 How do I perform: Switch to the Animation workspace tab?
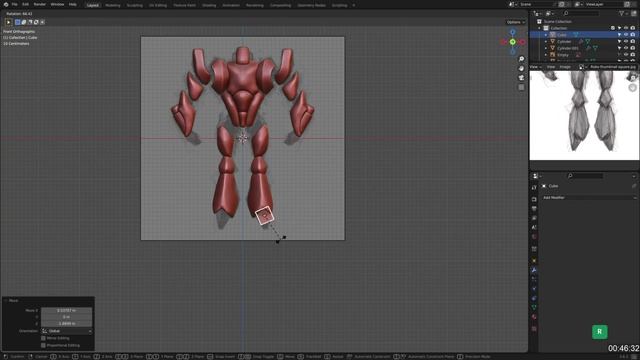(231, 5)
